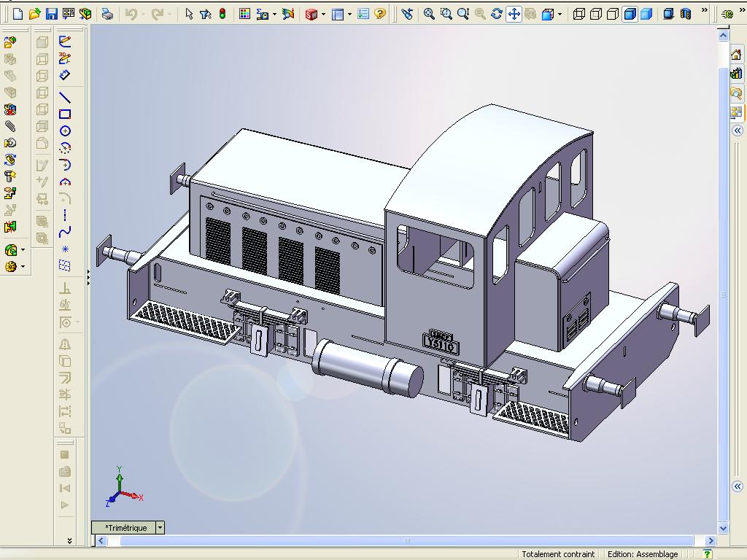This screenshot has height=560, width=747.
Task: Select the Spline sketch tool
Action: [x=65, y=232]
